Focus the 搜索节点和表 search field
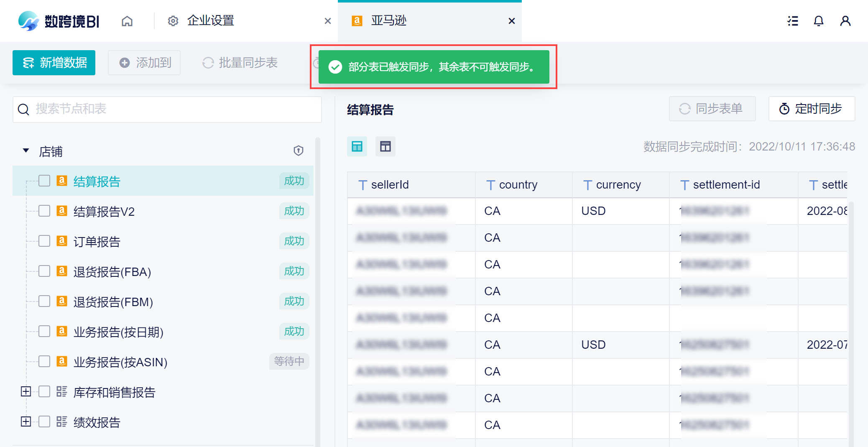The image size is (868, 447). coord(176,110)
